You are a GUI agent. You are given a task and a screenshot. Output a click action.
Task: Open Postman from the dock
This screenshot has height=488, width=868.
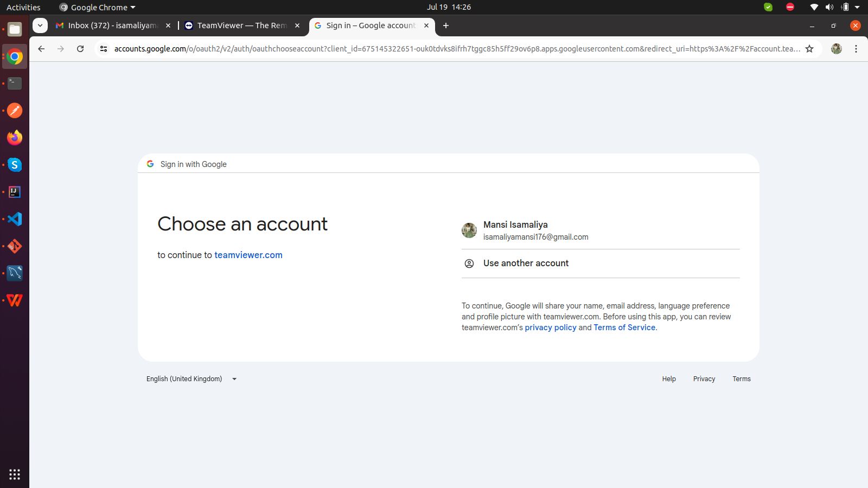tap(15, 111)
